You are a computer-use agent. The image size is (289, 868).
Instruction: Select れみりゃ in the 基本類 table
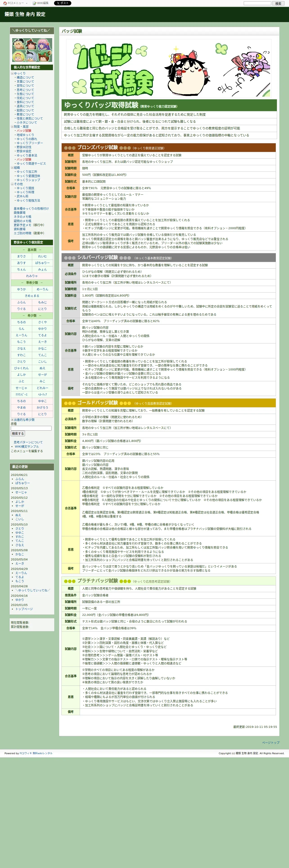32,276
